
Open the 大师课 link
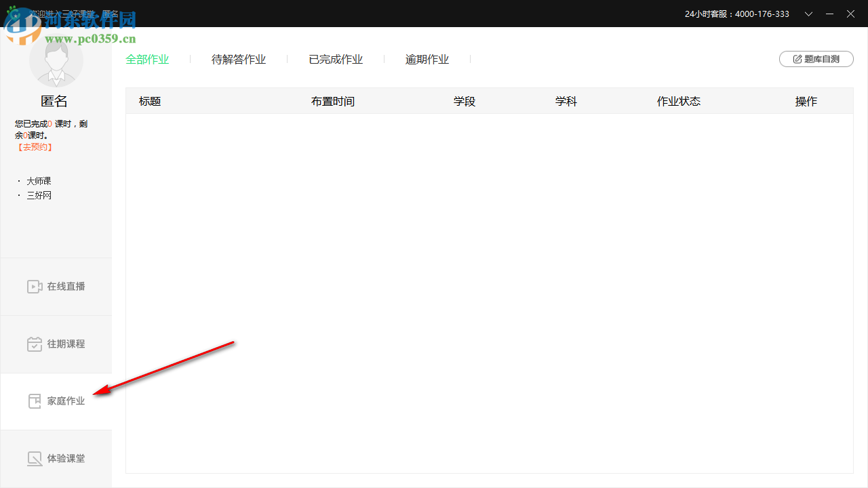(x=39, y=181)
